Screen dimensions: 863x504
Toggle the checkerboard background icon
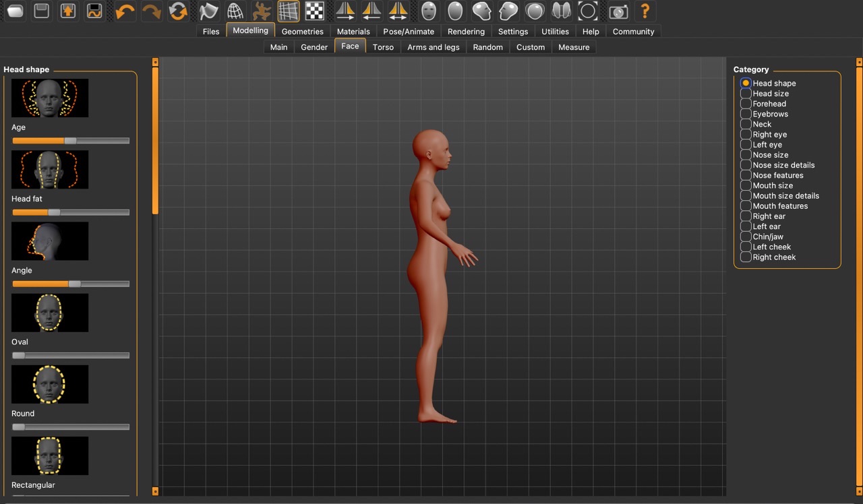click(314, 11)
